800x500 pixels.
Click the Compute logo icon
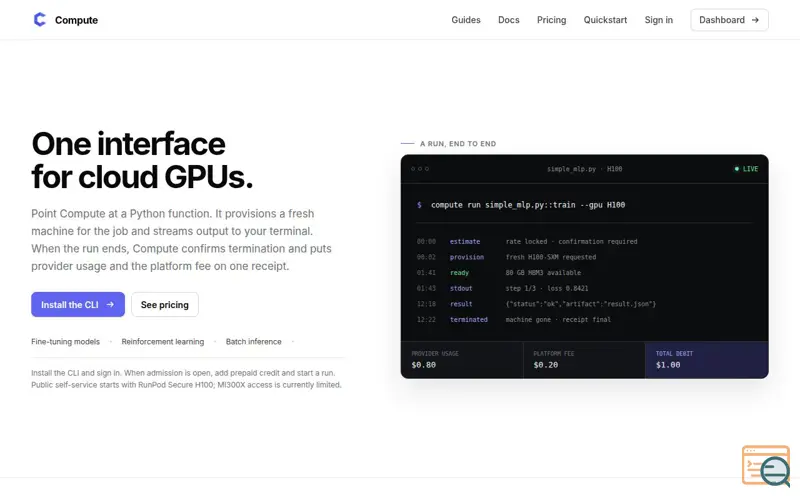pyautogui.click(x=39, y=19)
